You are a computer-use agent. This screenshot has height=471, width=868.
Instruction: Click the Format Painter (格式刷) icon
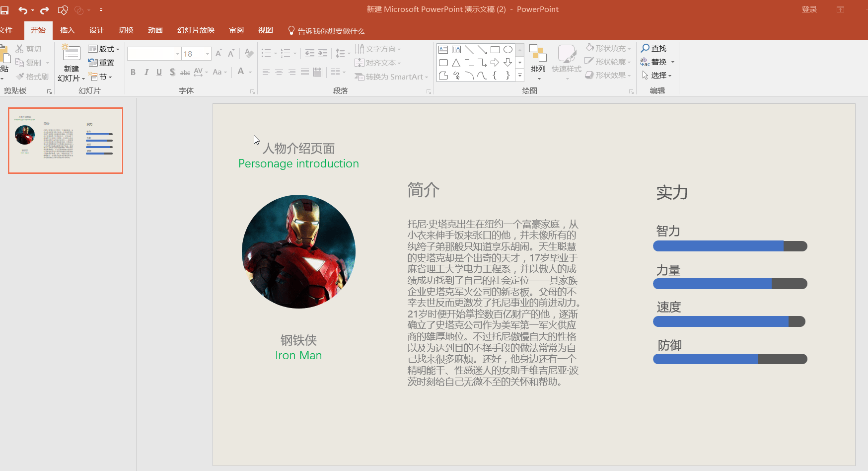20,77
